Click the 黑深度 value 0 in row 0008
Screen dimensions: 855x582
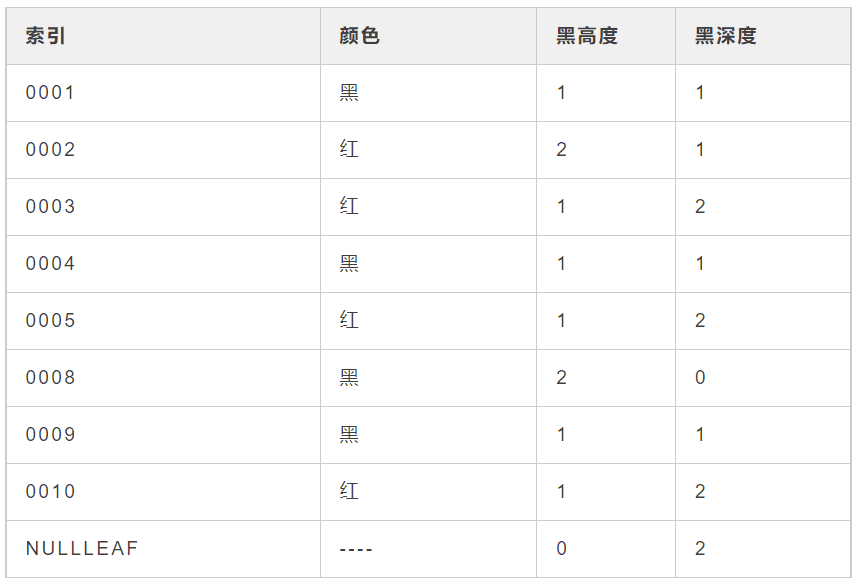(701, 378)
